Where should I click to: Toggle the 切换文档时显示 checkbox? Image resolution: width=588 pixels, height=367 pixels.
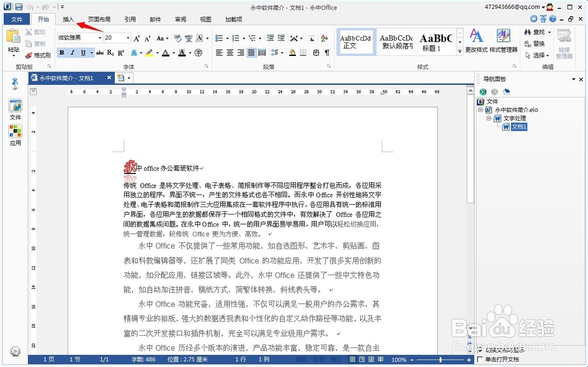pyautogui.click(x=480, y=350)
